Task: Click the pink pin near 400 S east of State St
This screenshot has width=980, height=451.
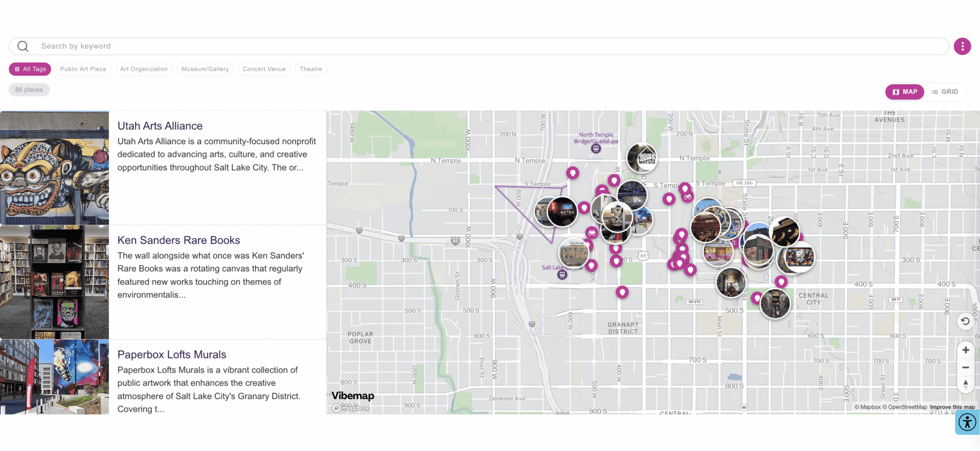Action: point(781,282)
